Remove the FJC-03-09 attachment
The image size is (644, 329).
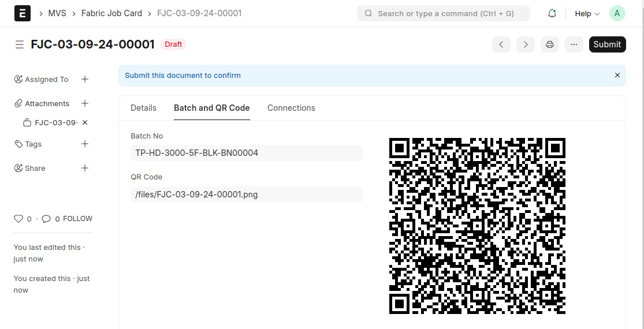[x=85, y=122]
